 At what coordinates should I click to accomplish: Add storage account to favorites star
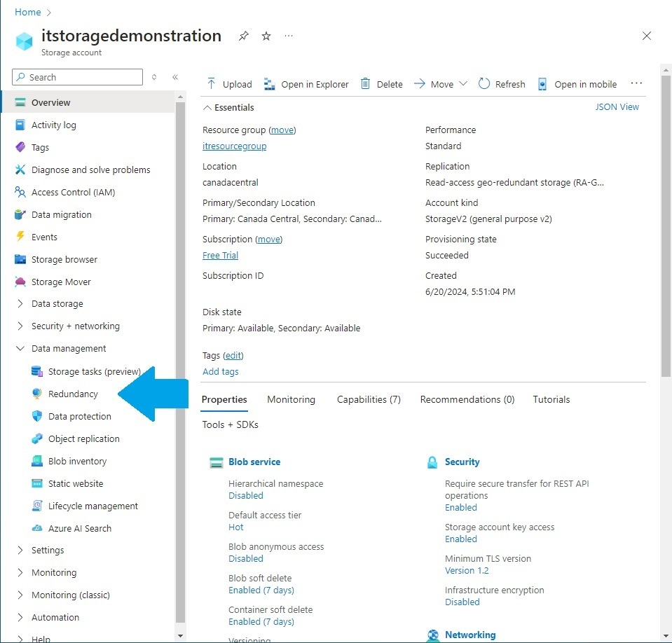(266, 36)
